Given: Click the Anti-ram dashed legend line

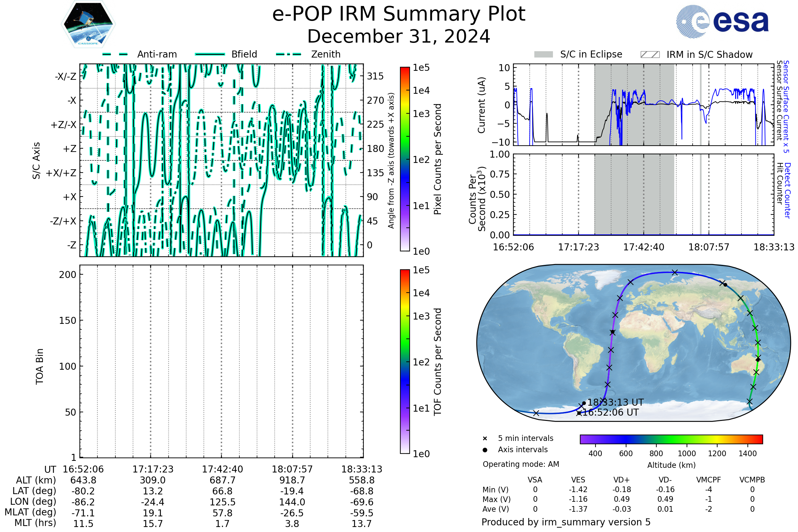Looking at the screenshot, I should (x=115, y=54).
